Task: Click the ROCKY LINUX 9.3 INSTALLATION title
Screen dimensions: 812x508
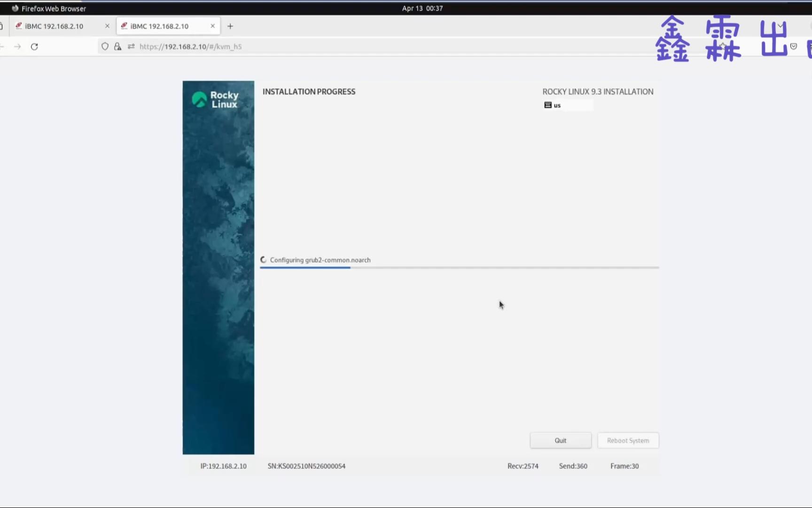Action: click(x=598, y=92)
